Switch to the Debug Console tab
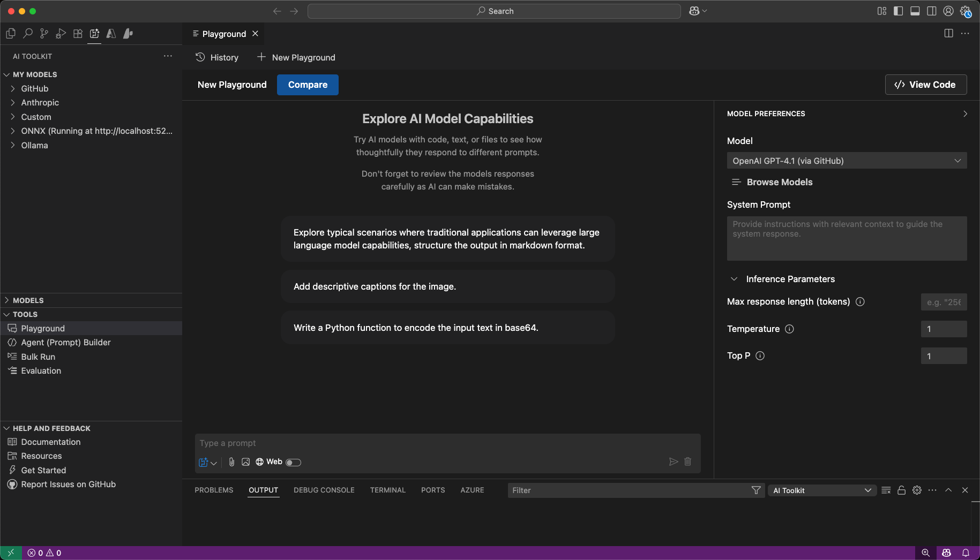 pyautogui.click(x=324, y=490)
